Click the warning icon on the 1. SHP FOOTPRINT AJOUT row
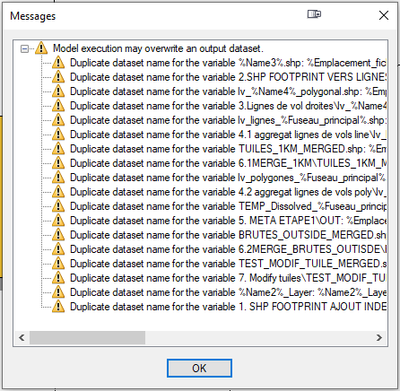 pos(58,306)
